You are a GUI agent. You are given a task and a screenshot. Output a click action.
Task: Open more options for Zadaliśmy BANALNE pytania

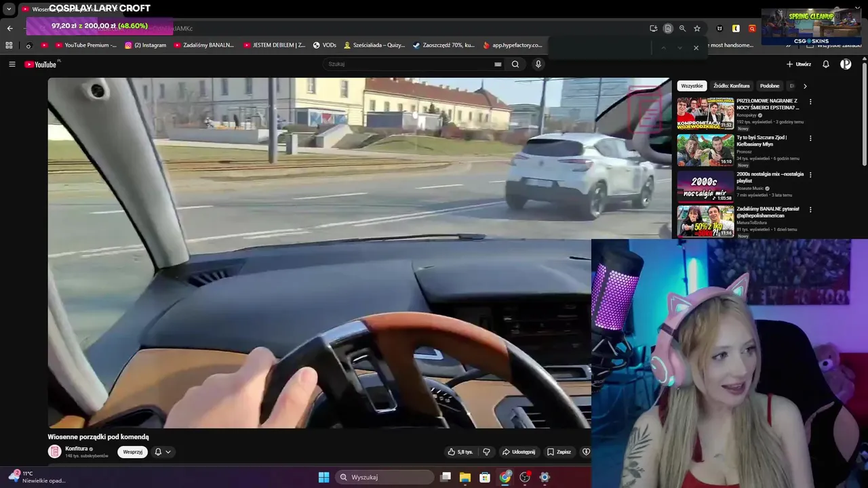(810, 211)
